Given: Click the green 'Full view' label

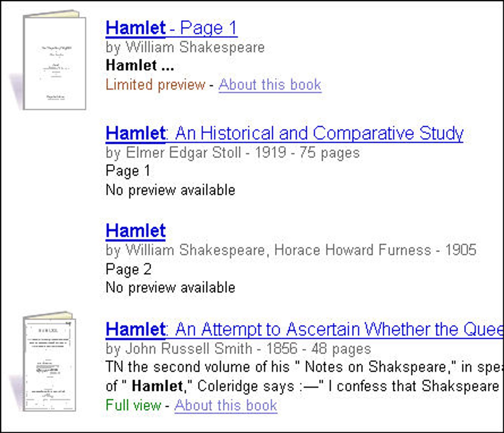Looking at the screenshot, I should pos(133,406).
